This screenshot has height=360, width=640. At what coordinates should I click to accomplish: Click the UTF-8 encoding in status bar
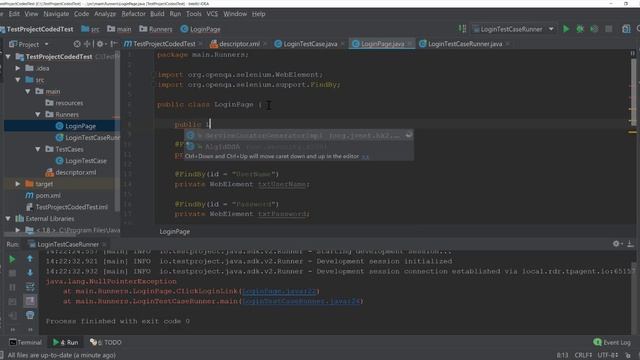click(608, 355)
